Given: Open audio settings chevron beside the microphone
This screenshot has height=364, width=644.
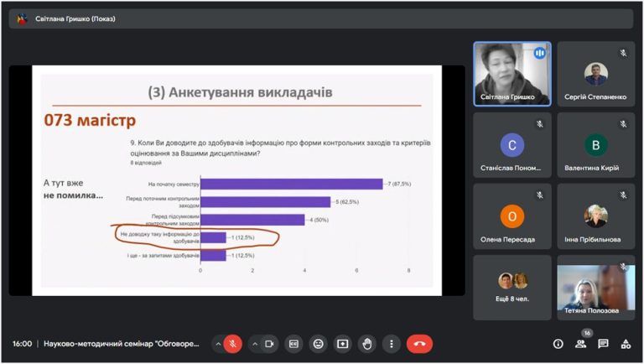Looking at the screenshot, I should click(x=218, y=344).
